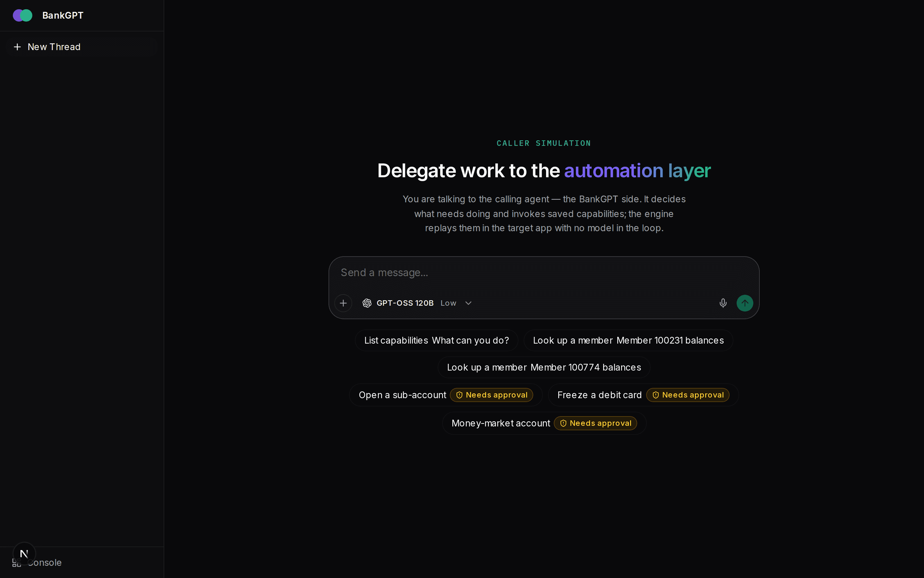Click the green send arrow button
The height and width of the screenshot is (578, 924).
(745, 303)
